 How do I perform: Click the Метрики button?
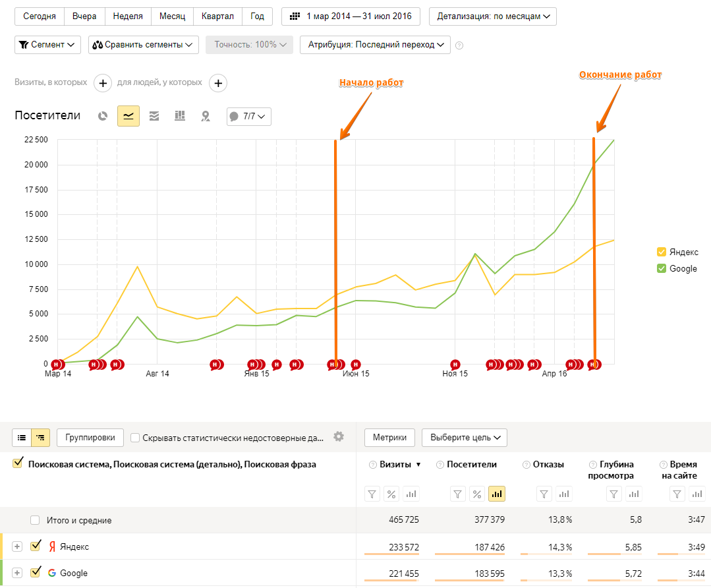(x=389, y=438)
